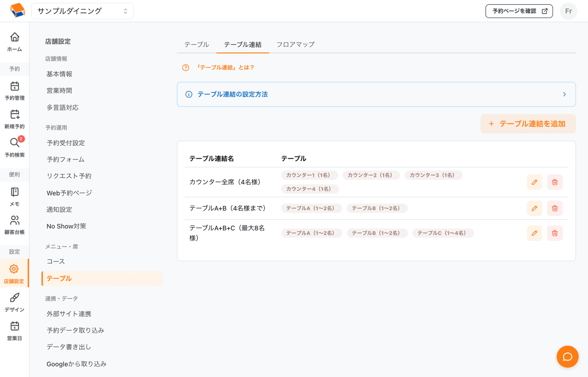Edit the カウンター全席 table link
The image size is (588, 377).
pos(534,182)
